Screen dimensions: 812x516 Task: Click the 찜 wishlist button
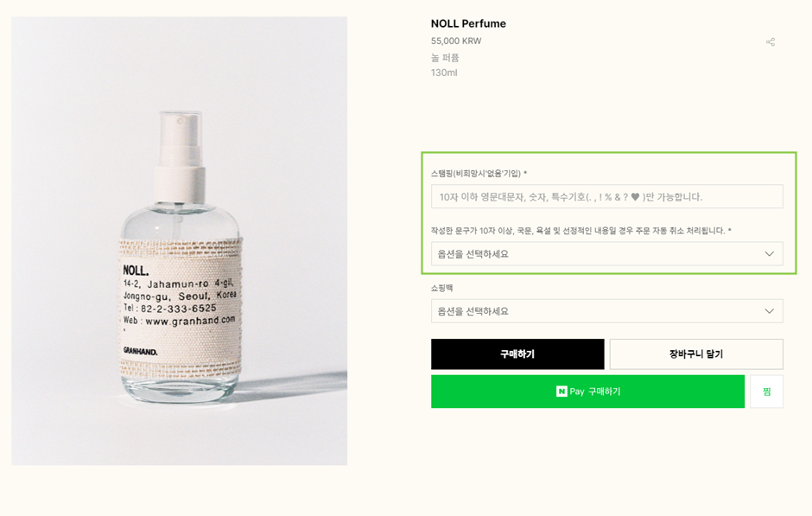click(766, 392)
